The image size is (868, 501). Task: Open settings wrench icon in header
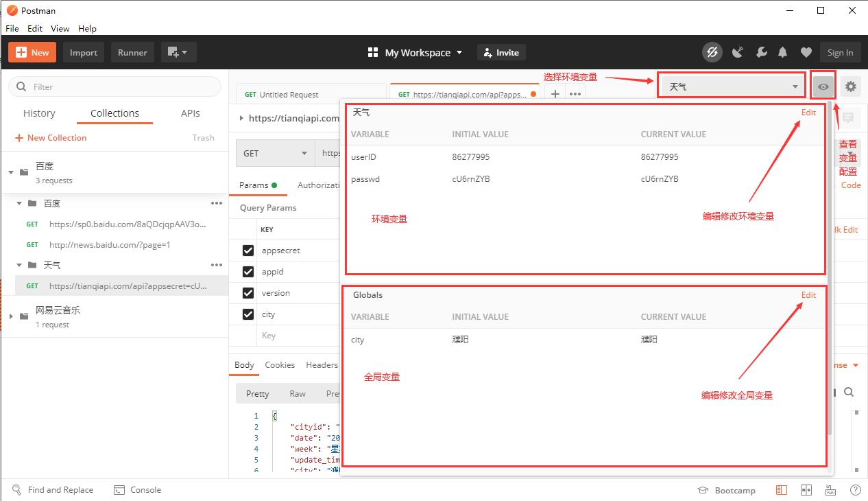click(x=761, y=52)
